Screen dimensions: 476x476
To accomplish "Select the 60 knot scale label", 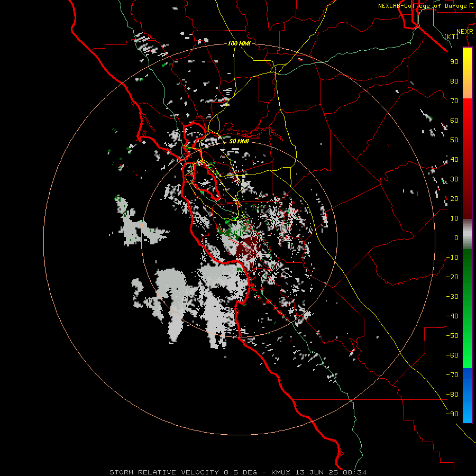I will coord(454,120).
